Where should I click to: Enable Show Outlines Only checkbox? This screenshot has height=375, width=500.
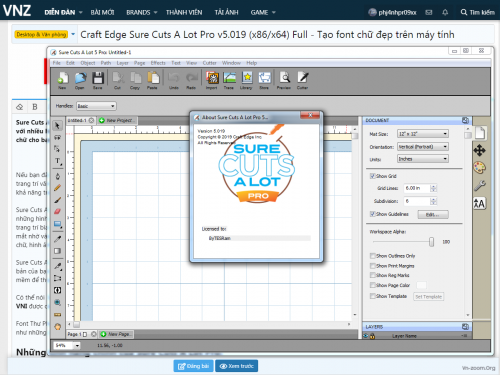click(x=373, y=256)
